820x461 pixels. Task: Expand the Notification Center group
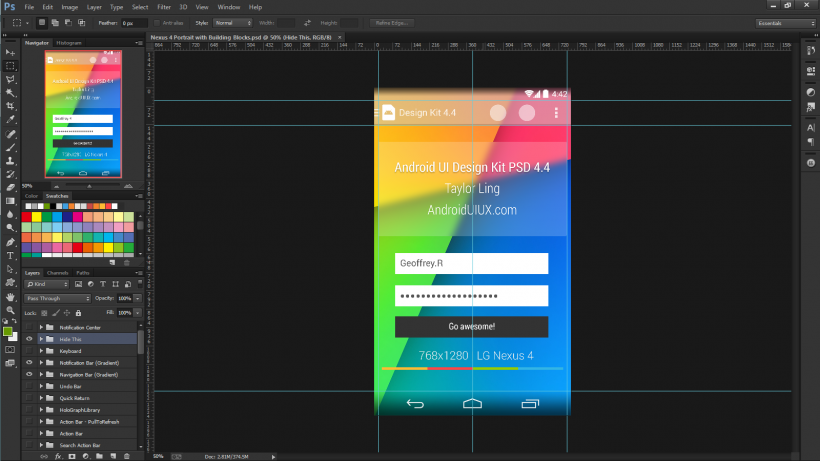click(41, 327)
